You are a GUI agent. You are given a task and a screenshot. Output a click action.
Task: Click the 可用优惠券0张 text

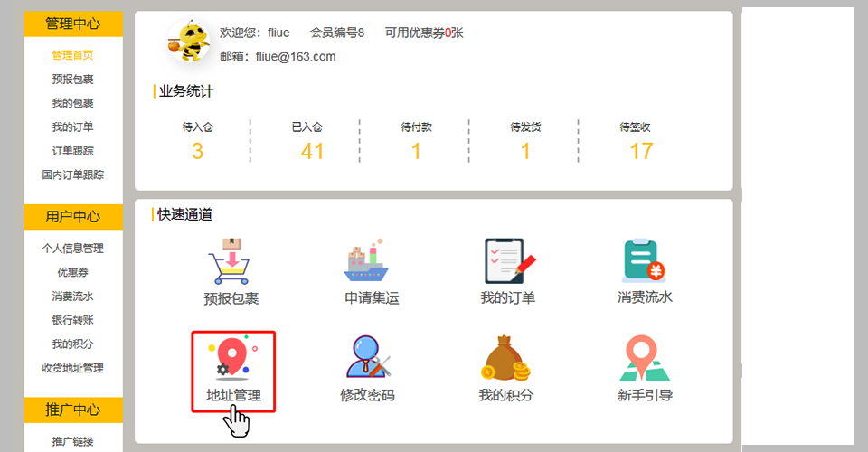tap(424, 33)
